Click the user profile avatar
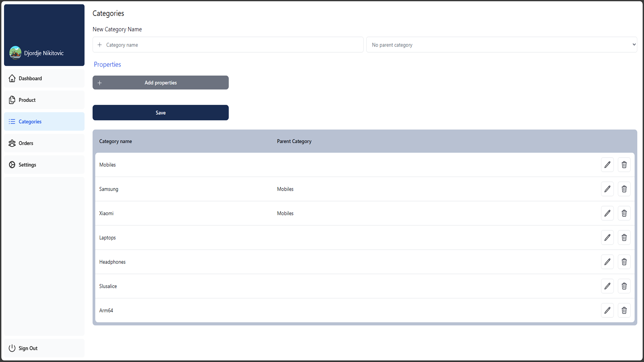This screenshot has width=644, height=362. (x=15, y=53)
